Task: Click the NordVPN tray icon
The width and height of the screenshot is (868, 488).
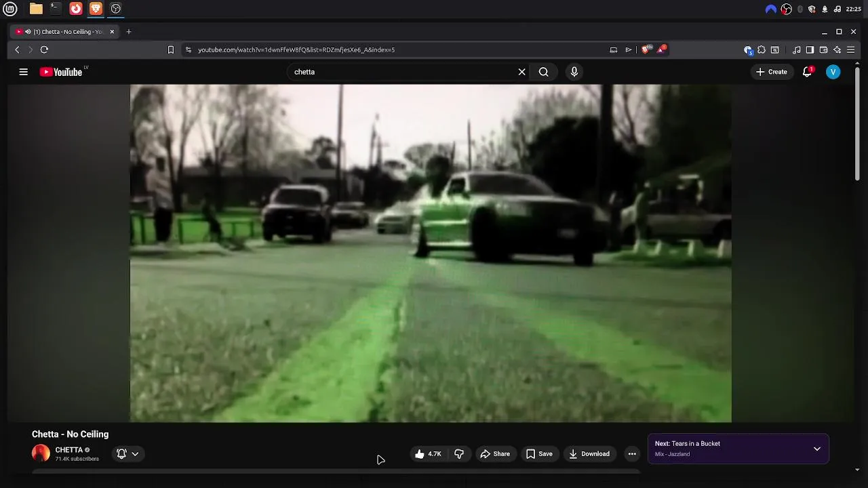Action: (x=770, y=9)
